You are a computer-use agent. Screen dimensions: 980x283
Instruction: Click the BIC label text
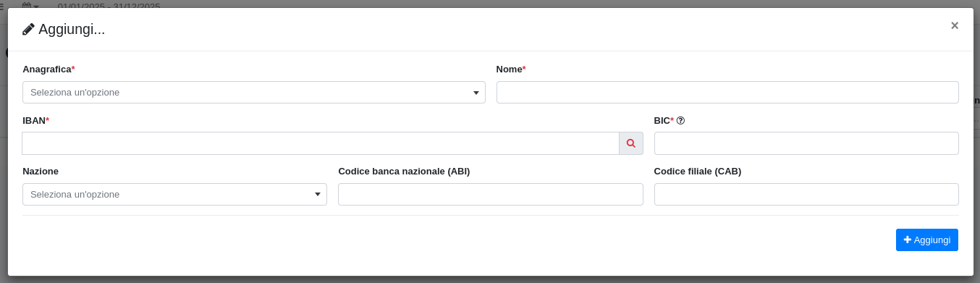pos(662,121)
